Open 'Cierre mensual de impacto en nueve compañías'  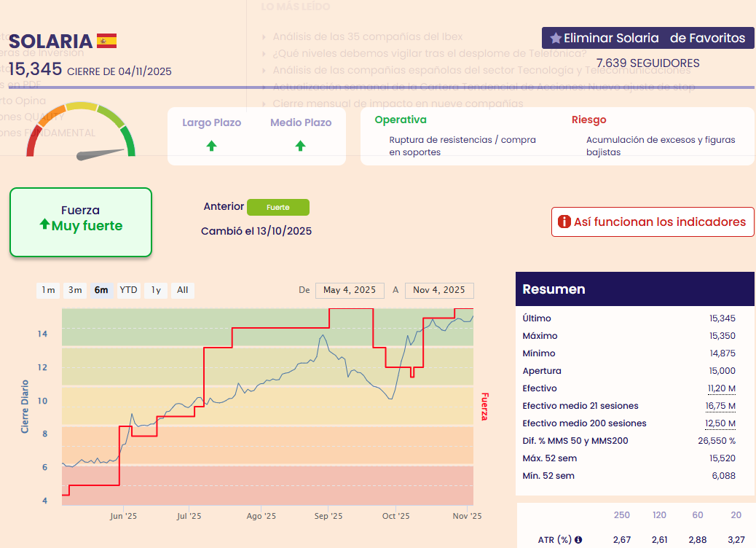398,103
